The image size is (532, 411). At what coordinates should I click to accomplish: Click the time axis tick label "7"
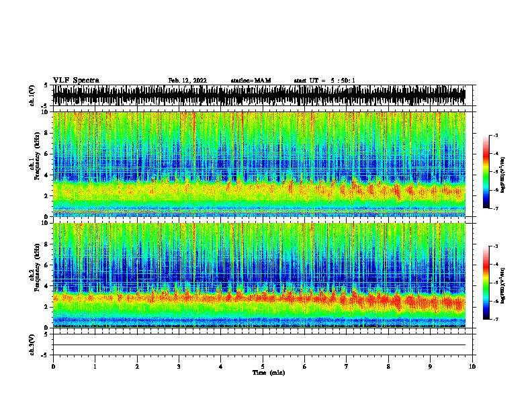point(347,367)
